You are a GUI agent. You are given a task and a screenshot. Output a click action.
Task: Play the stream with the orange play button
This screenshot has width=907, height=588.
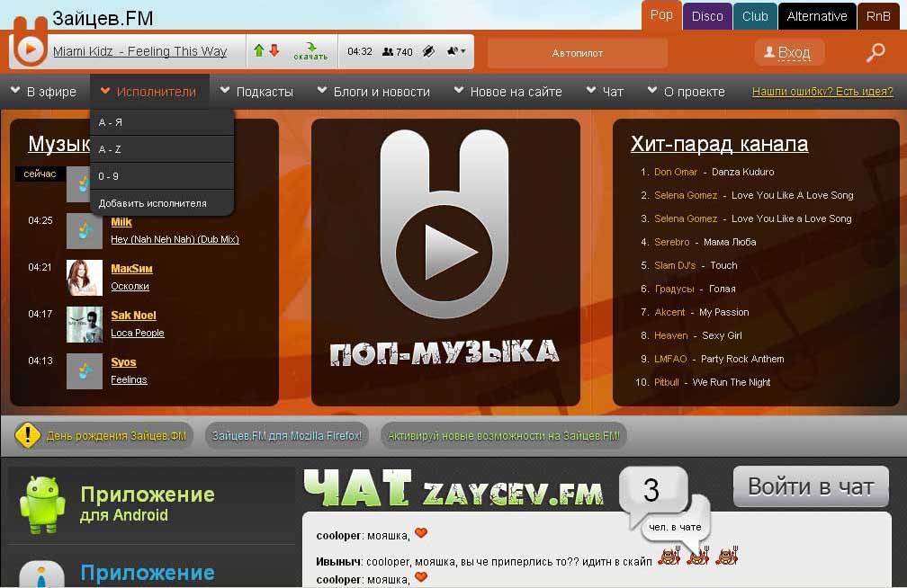tap(29, 50)
